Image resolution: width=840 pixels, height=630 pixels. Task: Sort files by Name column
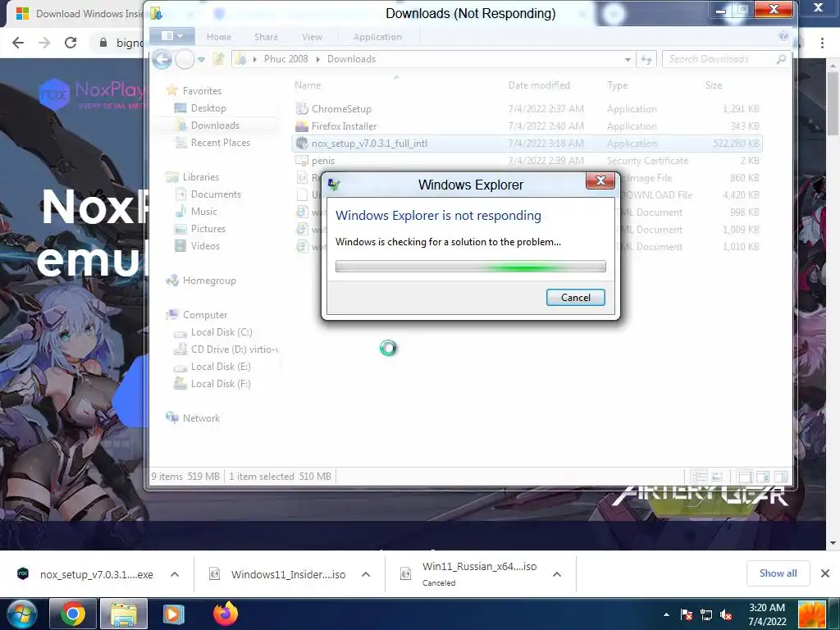[308, 84]
